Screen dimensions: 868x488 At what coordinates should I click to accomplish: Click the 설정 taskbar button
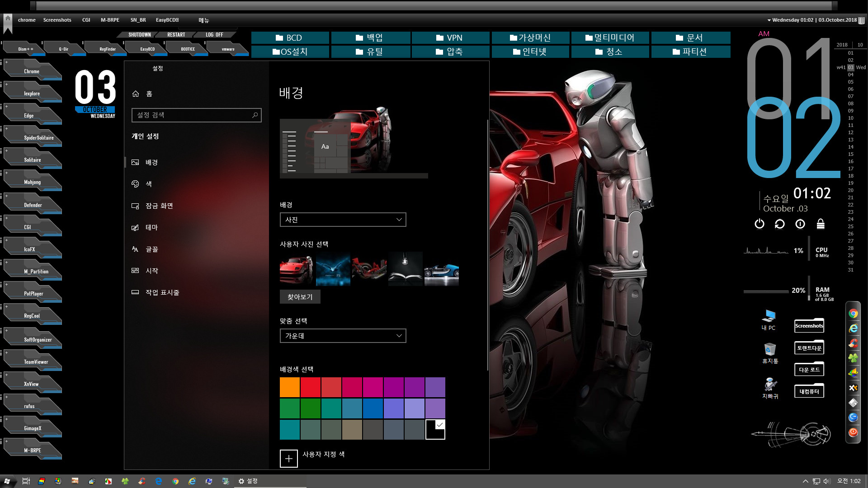pyautogui.click(x=271, y=481)
